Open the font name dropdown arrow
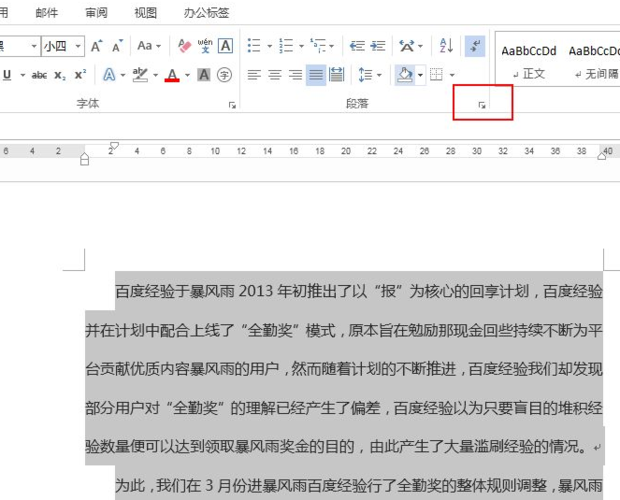 tap(34, 46)
